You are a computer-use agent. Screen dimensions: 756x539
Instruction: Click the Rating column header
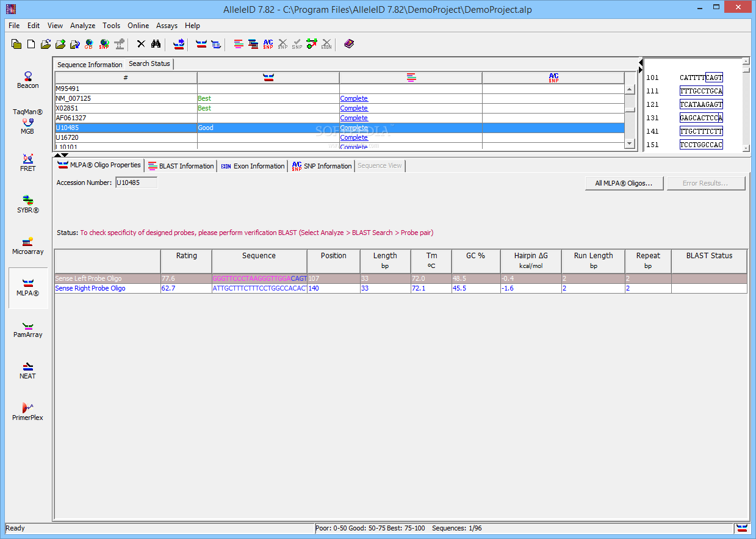186,261
